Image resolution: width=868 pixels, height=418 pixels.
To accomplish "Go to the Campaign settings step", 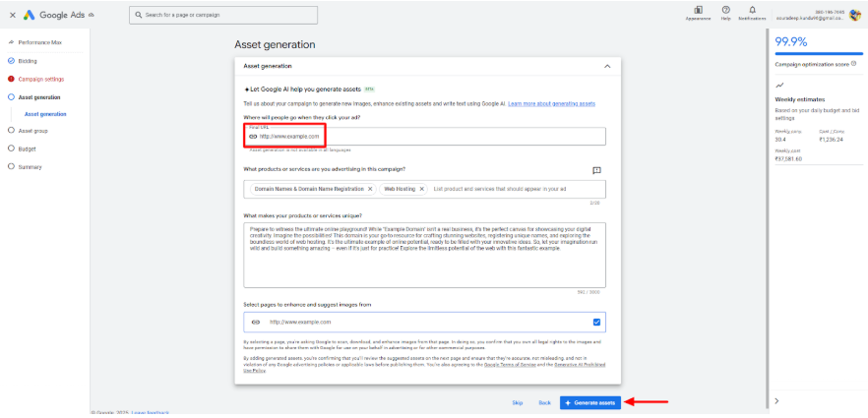I will tap(40, 79).
